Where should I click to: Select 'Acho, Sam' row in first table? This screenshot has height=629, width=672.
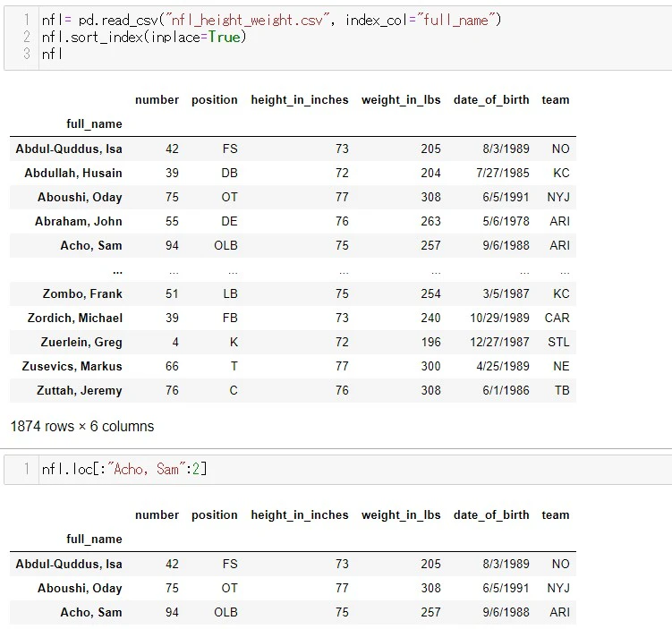(x=293, y=245)
